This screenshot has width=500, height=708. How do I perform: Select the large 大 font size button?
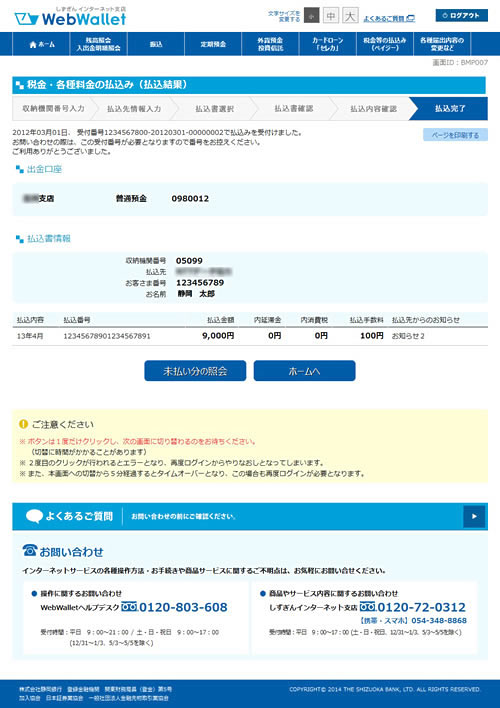[x=350, y=16]
